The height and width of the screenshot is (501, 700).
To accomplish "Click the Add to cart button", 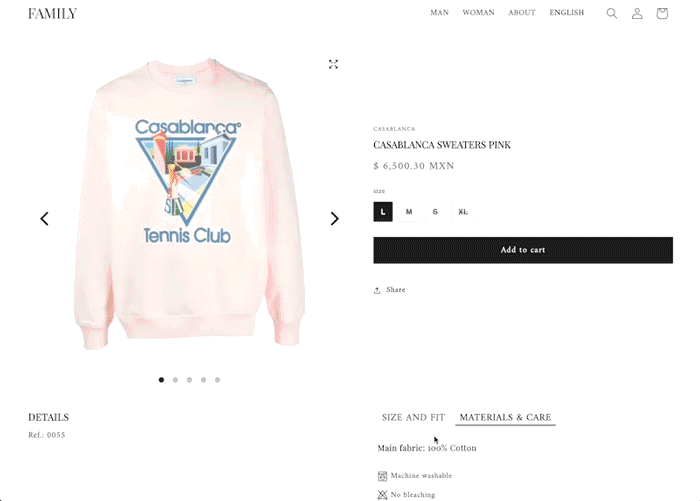I will click(523, 250).
